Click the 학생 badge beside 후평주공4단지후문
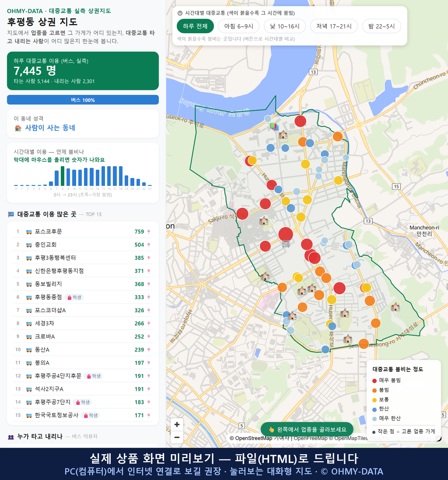Image resolution: width=448 pixels, height=480 pixels. click(x=94, y=376)
